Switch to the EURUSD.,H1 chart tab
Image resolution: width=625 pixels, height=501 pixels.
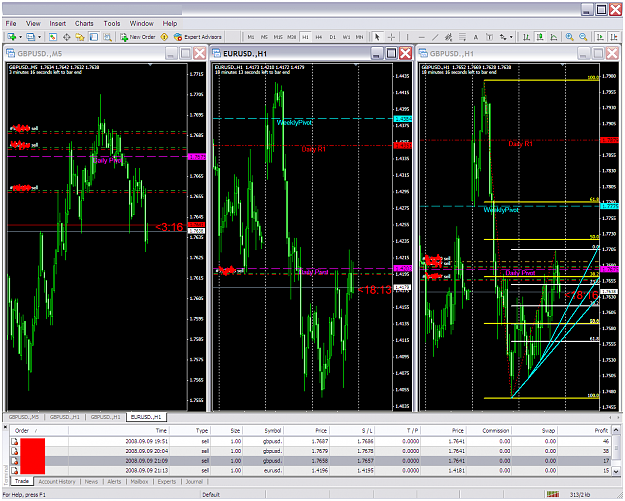pos(146,417)
